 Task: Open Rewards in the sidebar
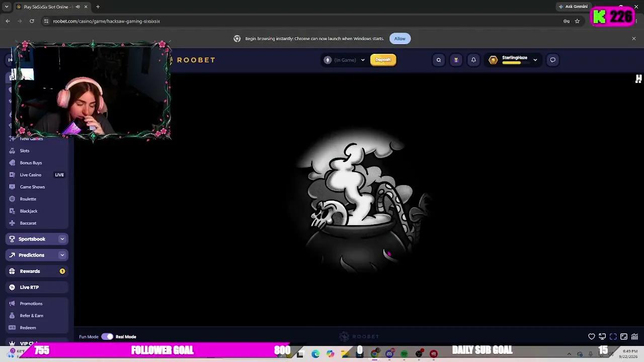(x=37, y=271)
